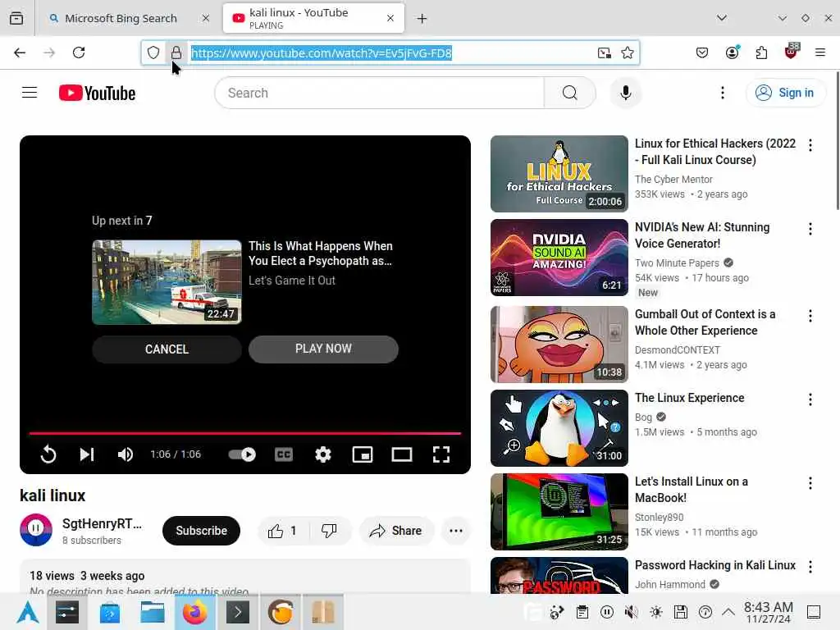Go back using browser back arrow
Screen dimensions: 840x630
(20, 52)
